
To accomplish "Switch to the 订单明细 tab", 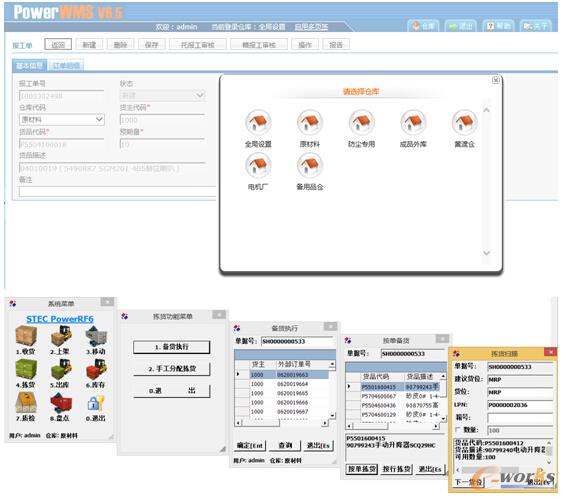I will [x=66, y=66].
